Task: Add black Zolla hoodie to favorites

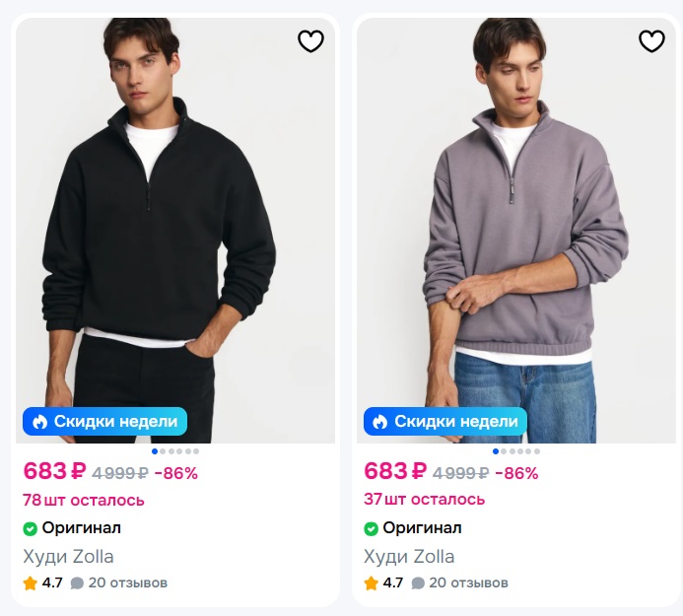Action: tap(310, 41)
